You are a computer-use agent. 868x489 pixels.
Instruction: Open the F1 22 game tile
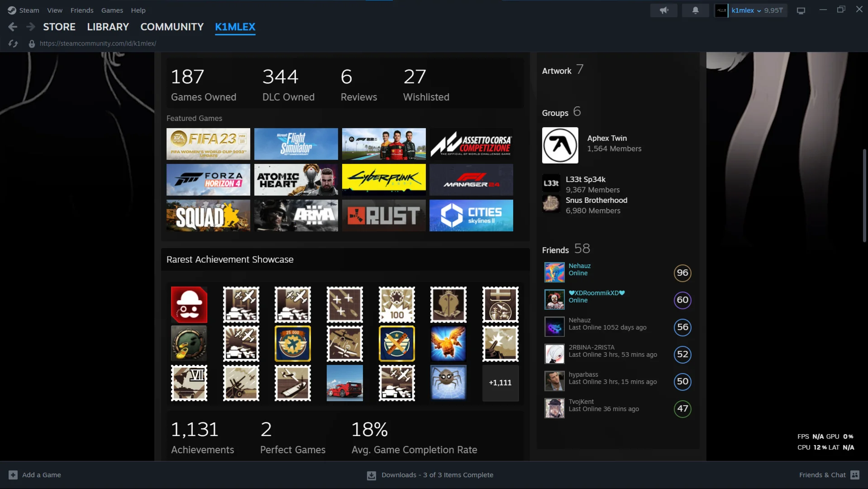(x=384, y=144)
